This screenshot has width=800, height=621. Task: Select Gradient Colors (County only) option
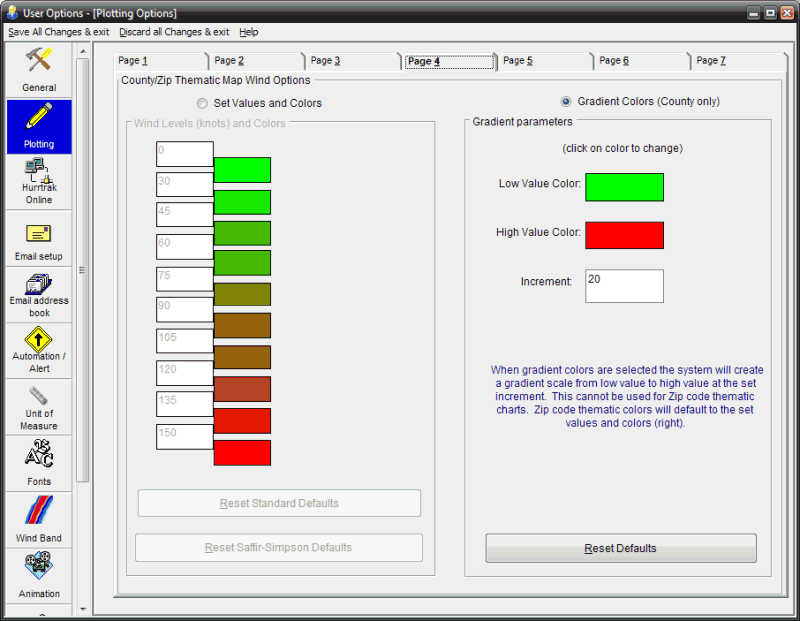(x=566, y=102)
